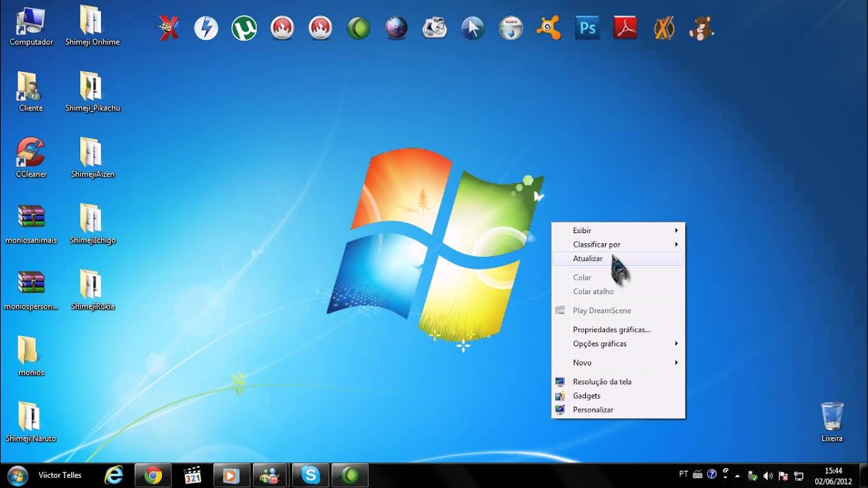The width and height of the screenshot is (868, 488).
Task: Show hidden tray icons arrow
Action: pos(737,476)
